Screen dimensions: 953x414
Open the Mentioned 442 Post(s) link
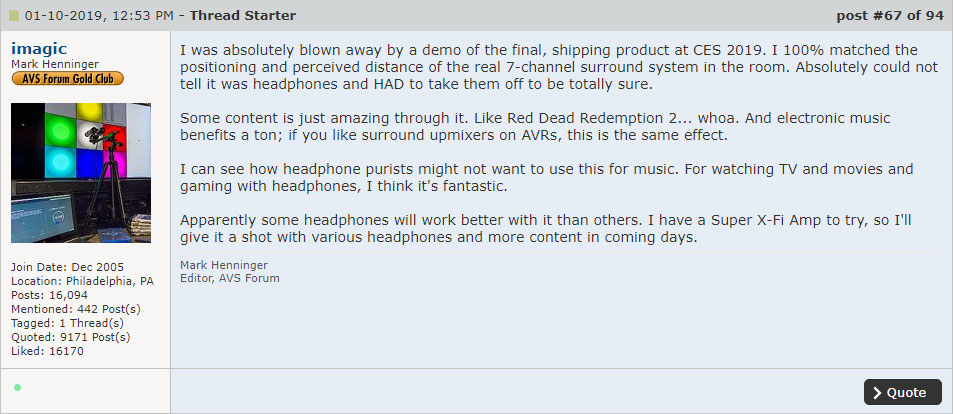pyautogui.click(x=68, y=309)
